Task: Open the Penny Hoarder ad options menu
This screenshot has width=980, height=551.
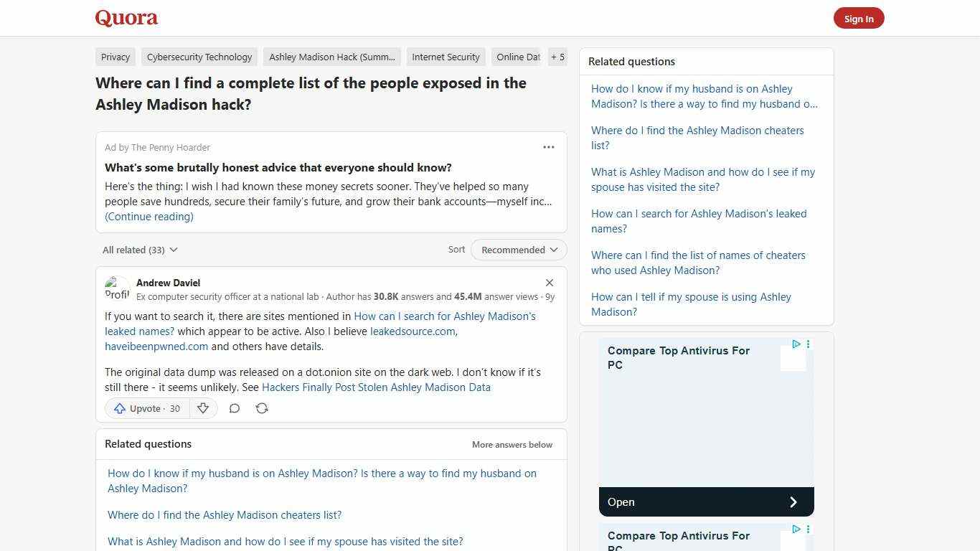Action: click(x=549, y=147)
